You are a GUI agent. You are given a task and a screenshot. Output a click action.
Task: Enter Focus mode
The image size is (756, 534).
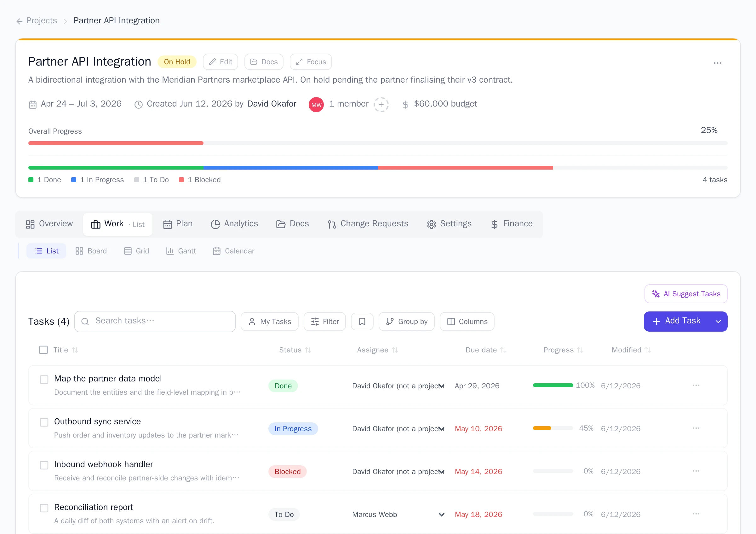pyautogui.click(x=311, y=62)
